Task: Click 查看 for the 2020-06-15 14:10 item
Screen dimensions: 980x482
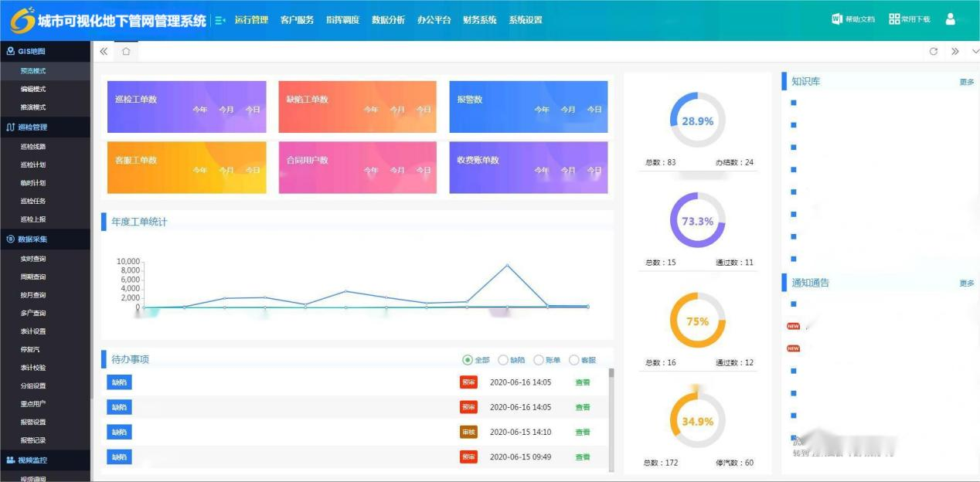Action: (582, 432)
